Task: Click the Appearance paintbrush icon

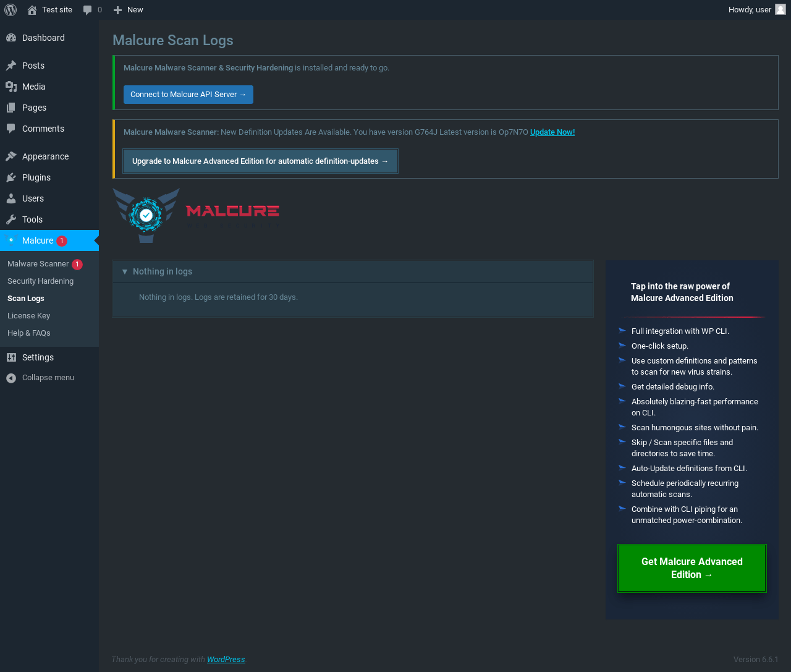Action: (x=11, y=156)
